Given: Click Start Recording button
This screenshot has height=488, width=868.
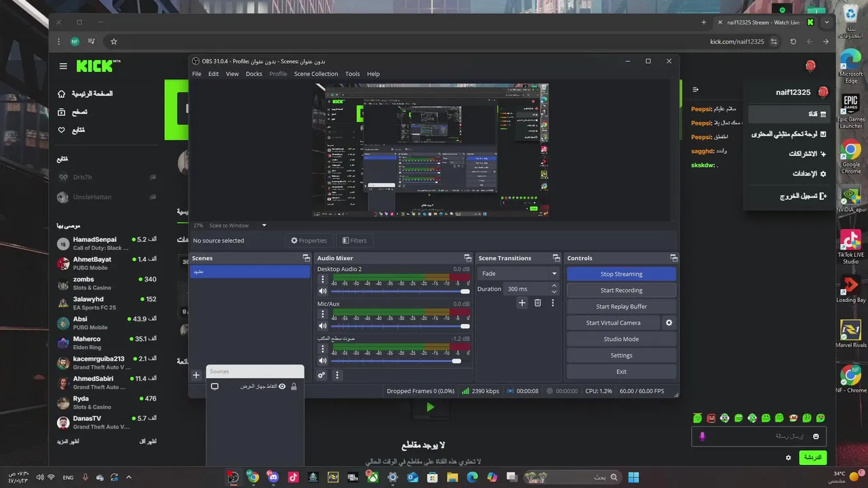Looking at the screenshot, I should tap(621, 290).
